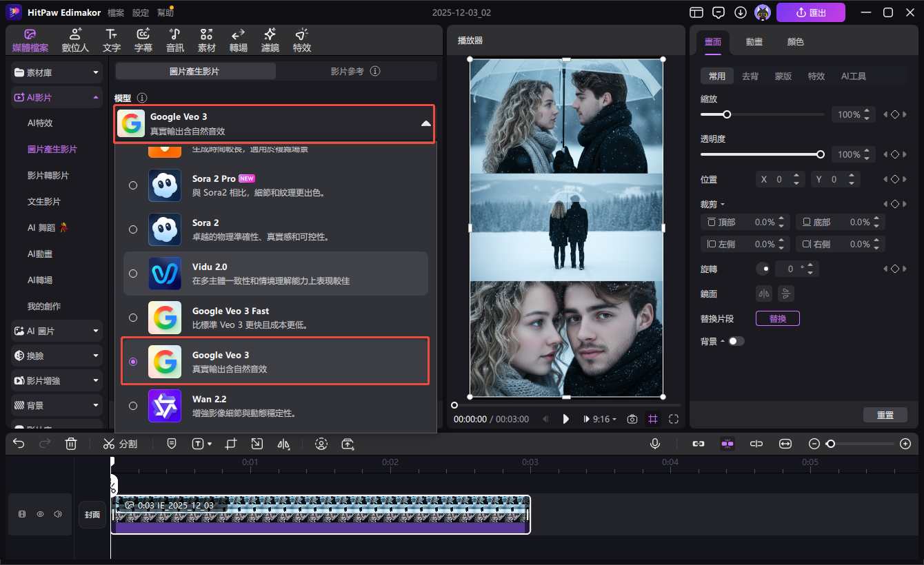The image size is (924, 565).
Task: Open the 數位人 digital human tool
Action: (74, 39)
